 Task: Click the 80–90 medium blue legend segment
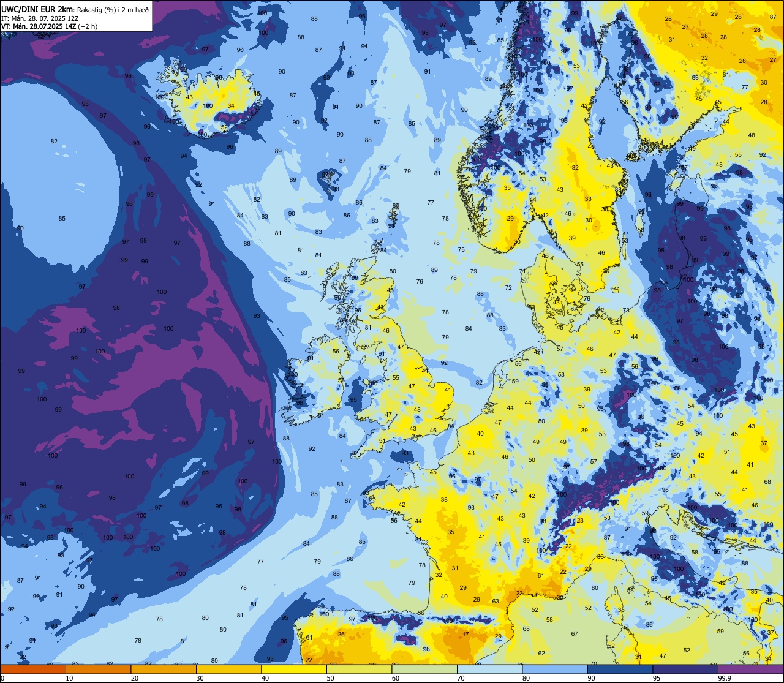coord(555,669)
